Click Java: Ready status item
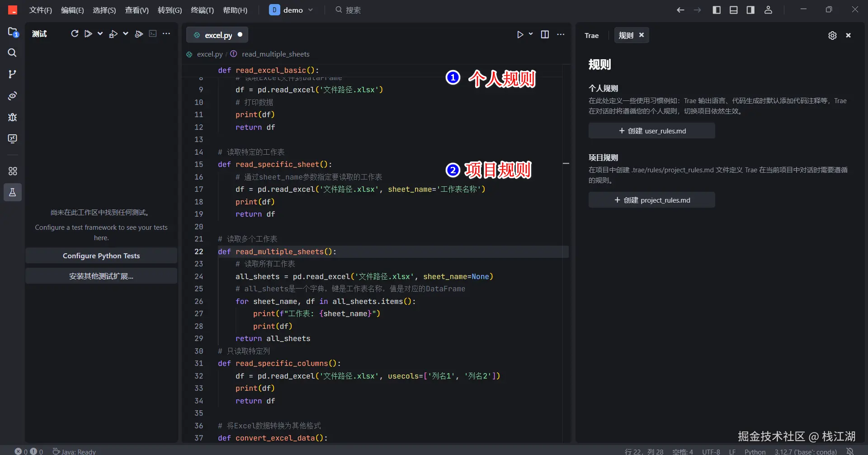This screenshot has height=455, width=868. click(74, 451)
